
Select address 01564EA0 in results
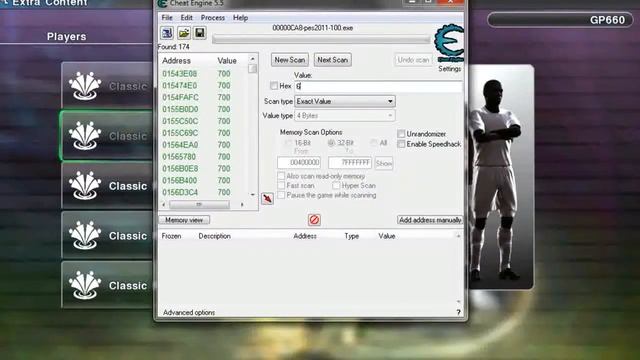click(180, 144)
